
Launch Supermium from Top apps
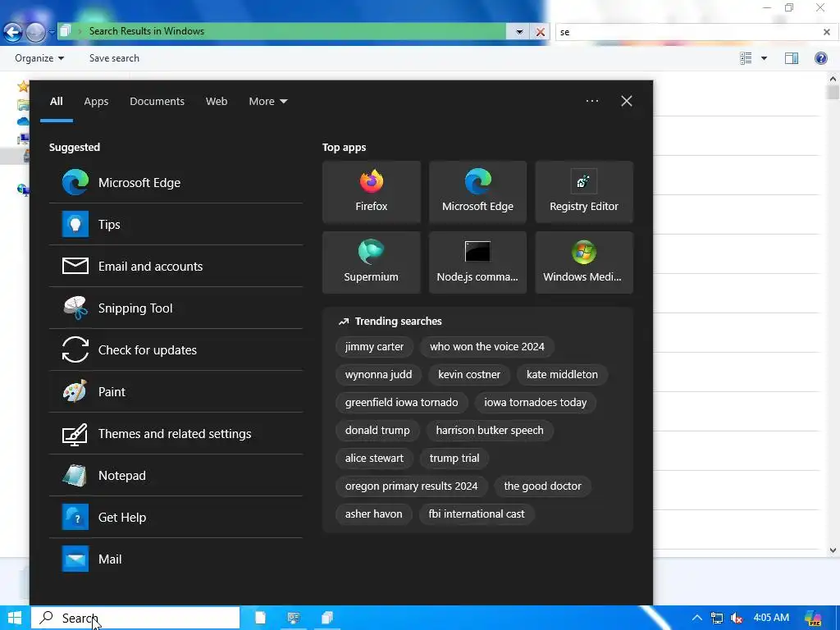(x=372, y=262)
